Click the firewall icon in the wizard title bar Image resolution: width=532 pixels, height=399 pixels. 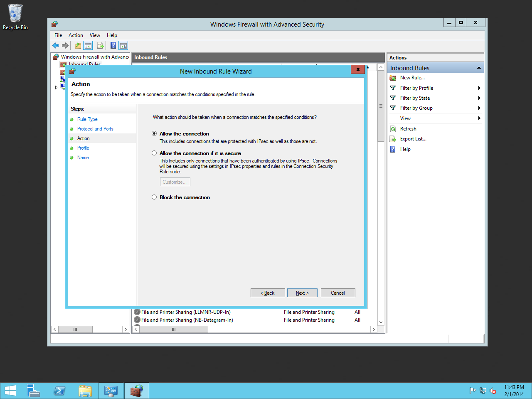pyautogui.click(x=72, y=71)
